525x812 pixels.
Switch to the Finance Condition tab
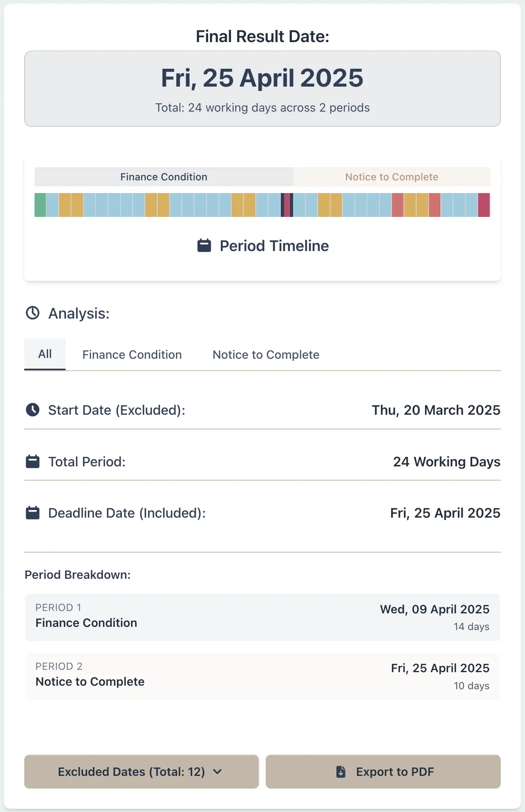tap(131, 354)
